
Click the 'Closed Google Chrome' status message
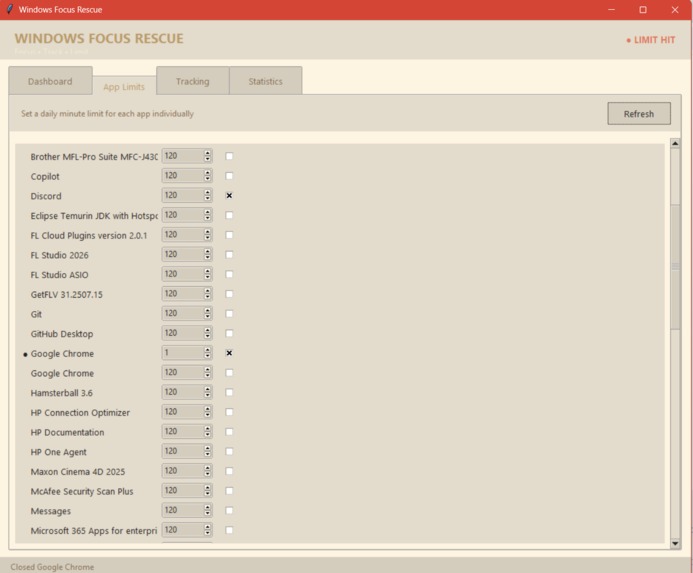click(x=52, y=567)
